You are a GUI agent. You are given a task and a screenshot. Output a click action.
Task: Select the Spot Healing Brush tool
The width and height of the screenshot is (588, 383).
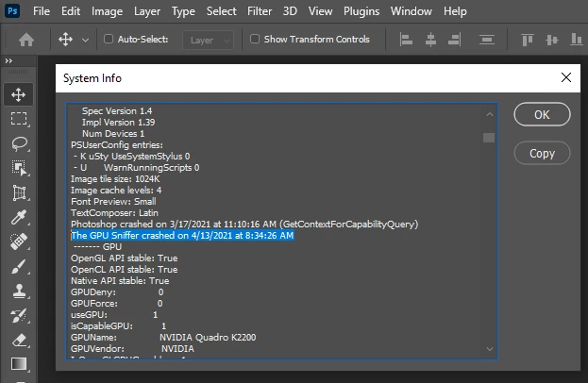pos(18,241)
